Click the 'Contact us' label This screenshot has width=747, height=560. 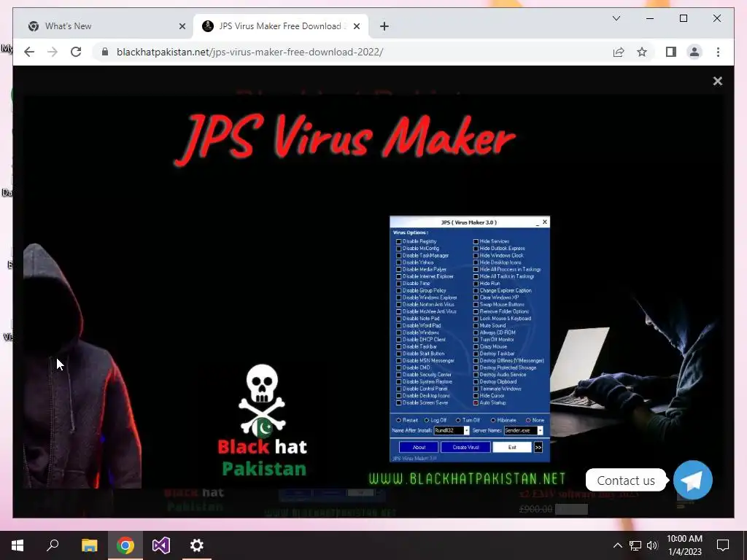pyautogui.click(x=625, y=481)
